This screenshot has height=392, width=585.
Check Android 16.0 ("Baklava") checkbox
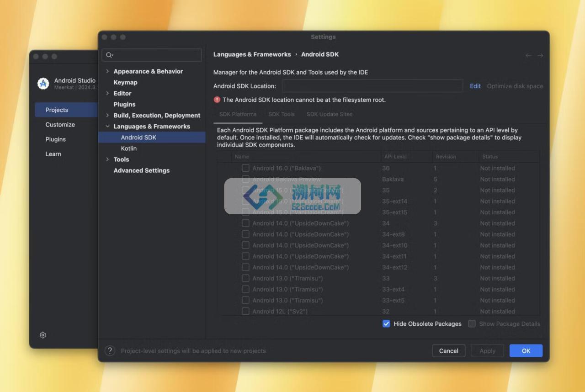245,168
